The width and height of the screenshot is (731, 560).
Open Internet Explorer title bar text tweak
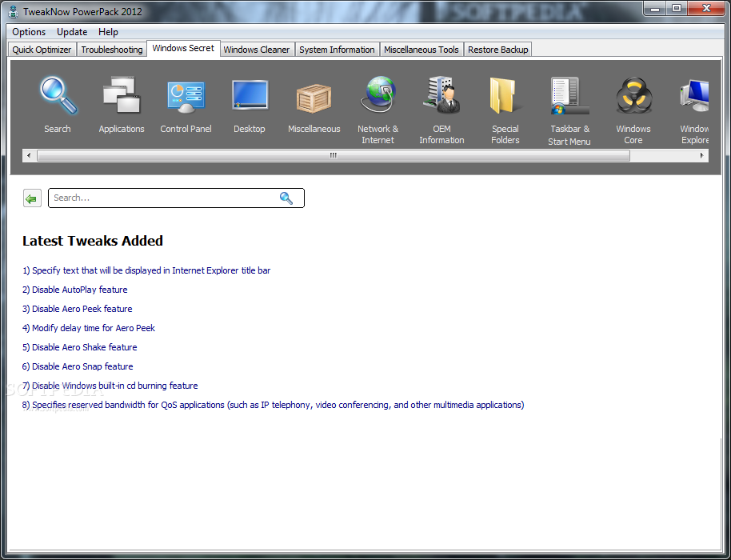pos(146,270)
